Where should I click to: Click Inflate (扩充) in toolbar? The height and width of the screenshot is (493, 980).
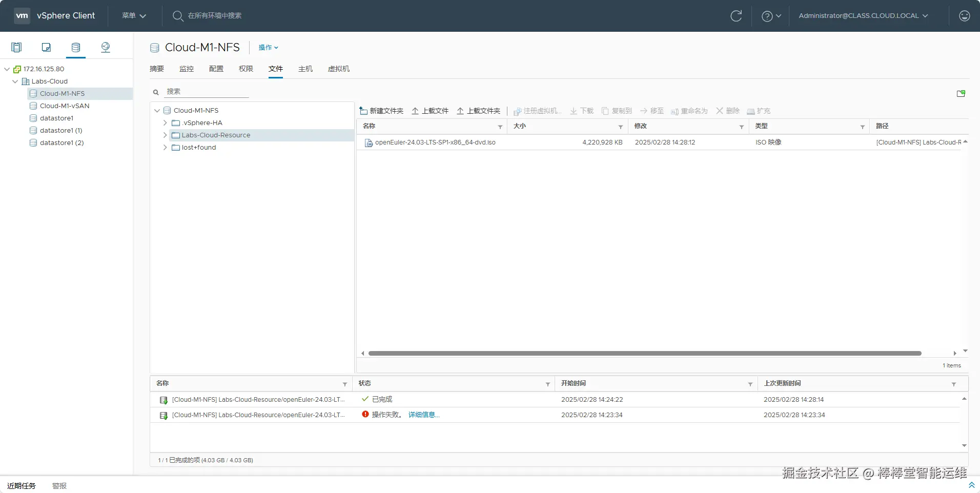[x=759, y=111]
